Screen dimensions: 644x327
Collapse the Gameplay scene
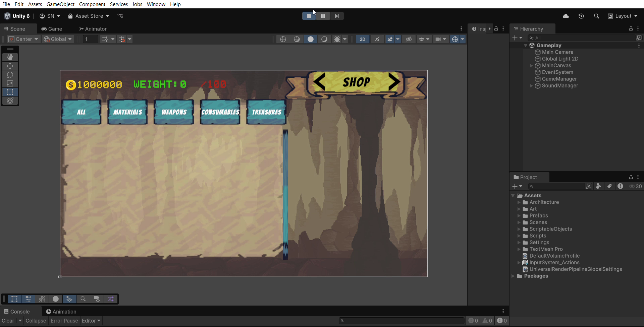tap(526, 46)
